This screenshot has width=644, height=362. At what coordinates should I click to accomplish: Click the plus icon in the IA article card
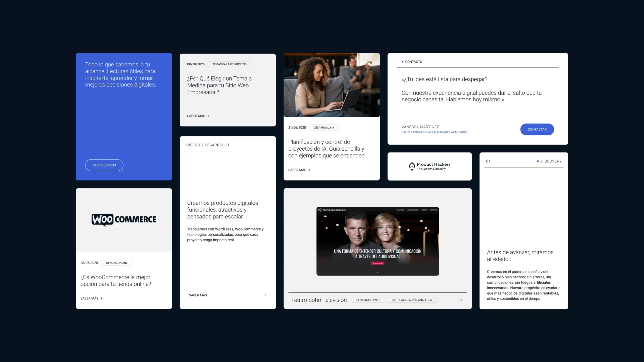coord(309,170)
